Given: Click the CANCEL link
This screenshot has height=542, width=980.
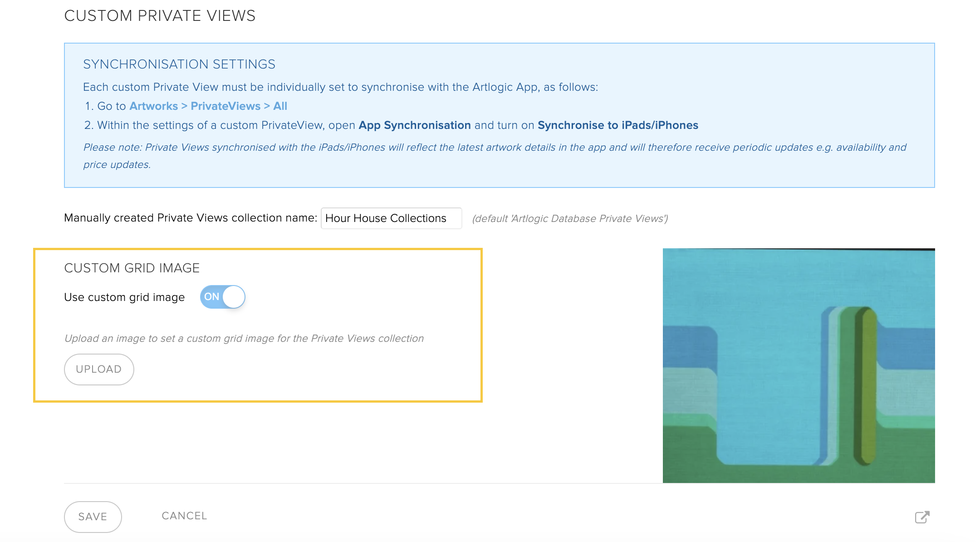Looking at the screenshot, I should pos(184,516).
